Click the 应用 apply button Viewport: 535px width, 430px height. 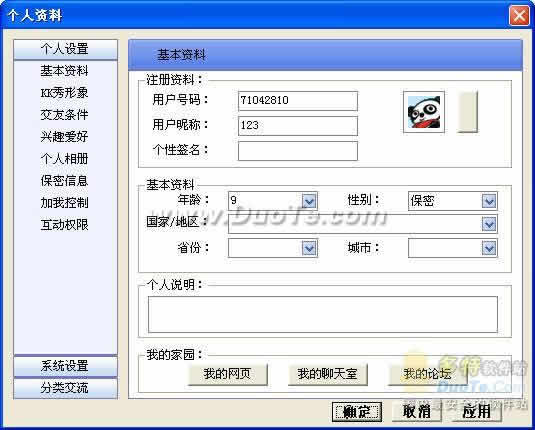477,412
